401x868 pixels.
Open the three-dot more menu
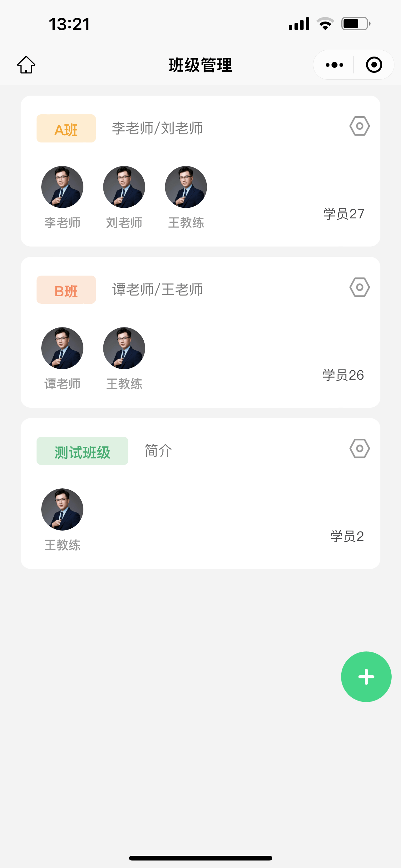pyautogui.click(x=334, y=65)
